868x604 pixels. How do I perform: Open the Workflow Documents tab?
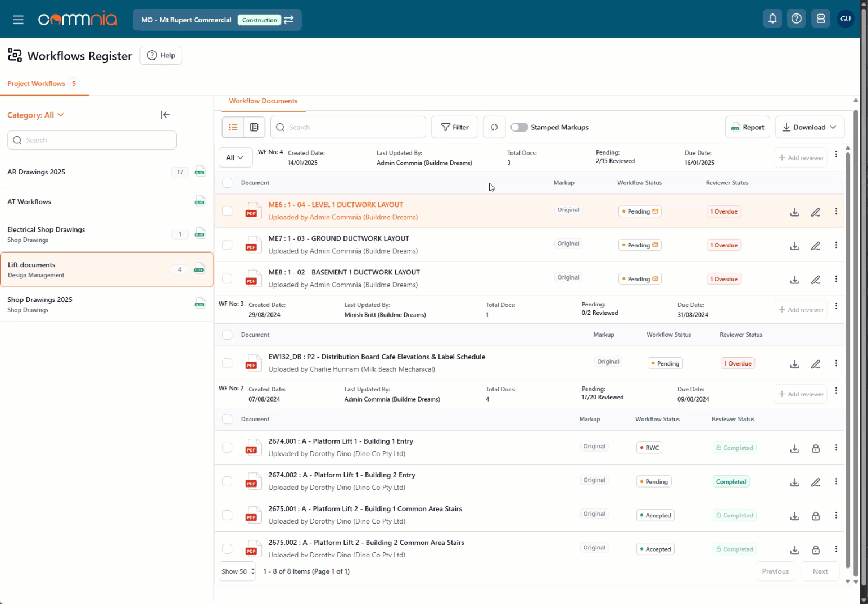click(263, 101)
